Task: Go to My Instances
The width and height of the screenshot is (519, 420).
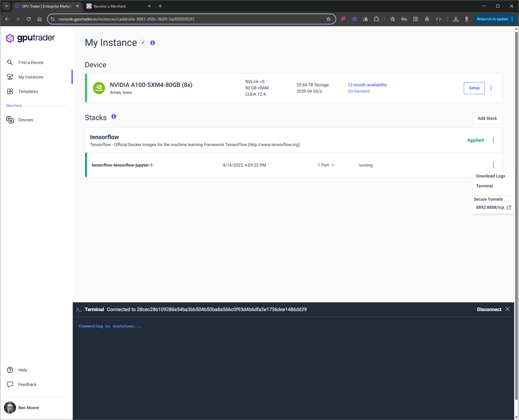Action: pyautogui.click(x=31, y=77)
